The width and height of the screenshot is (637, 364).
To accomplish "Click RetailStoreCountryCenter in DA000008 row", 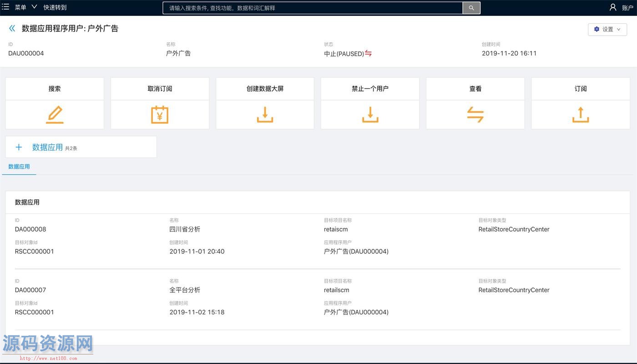I will tap(514, 229).
